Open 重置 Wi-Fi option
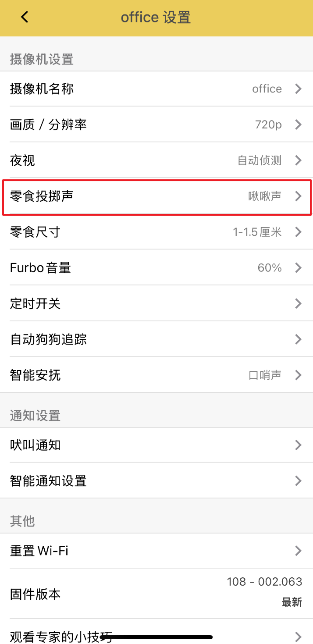This screenshot has height=644, width=313. (39, 551)
